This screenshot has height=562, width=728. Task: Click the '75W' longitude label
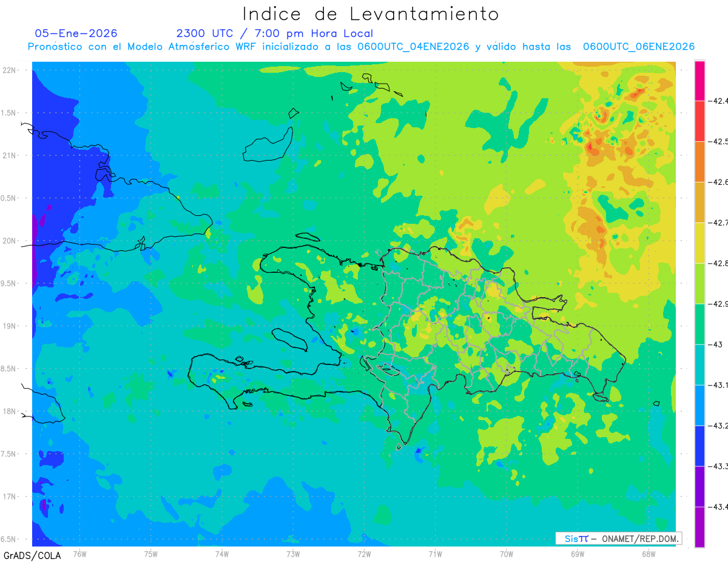click(x=151, y=554)
